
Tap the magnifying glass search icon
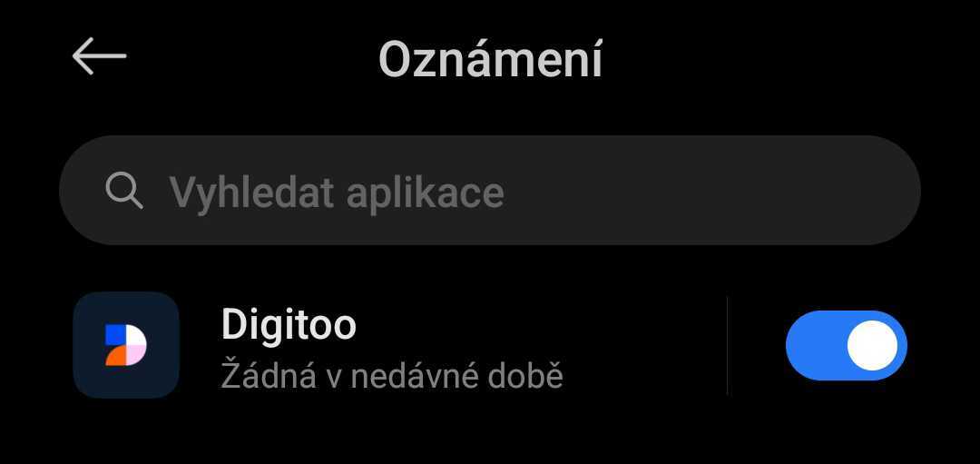[x=124, y=190]
